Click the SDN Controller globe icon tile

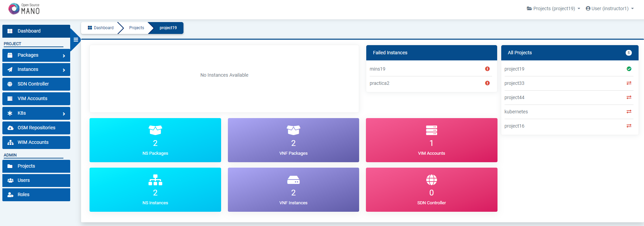coord(431,180)
